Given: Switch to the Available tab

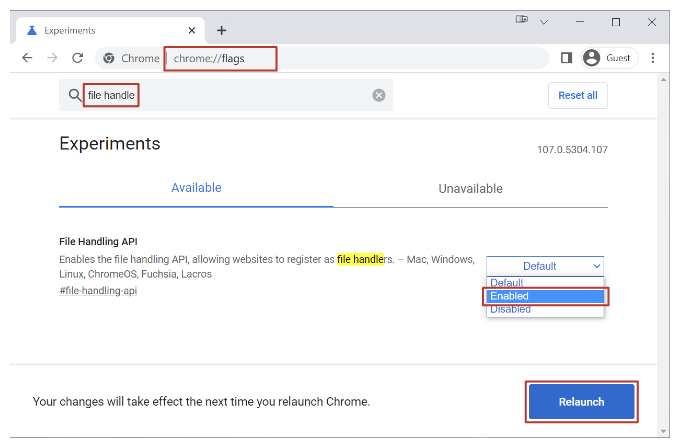Looking at the screenshot, I should (196, 188).
